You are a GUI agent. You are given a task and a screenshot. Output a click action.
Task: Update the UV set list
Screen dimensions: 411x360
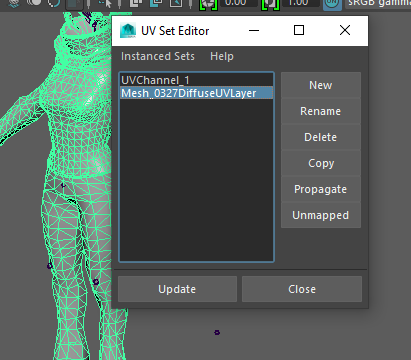coord(177,289)
